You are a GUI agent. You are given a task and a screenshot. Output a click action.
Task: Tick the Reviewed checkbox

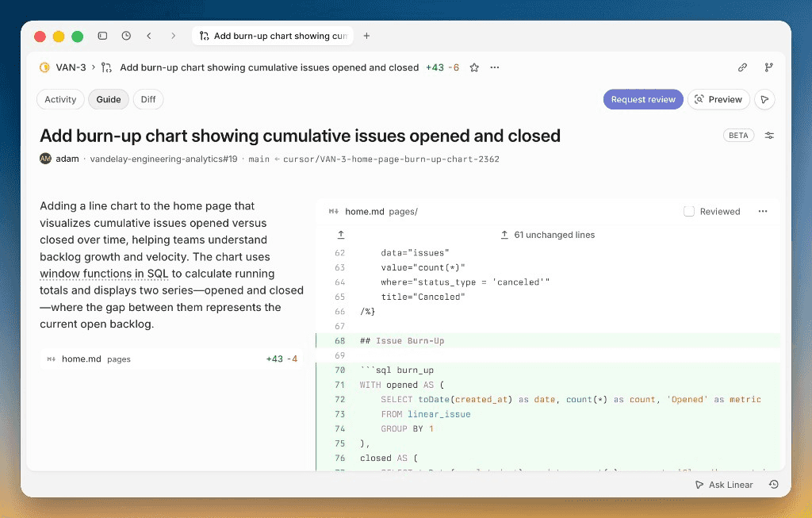tap(689, 211)
